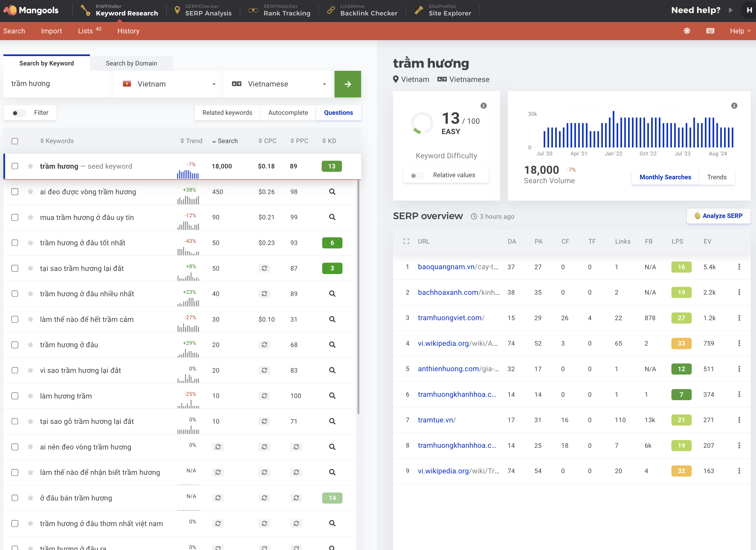The width and height of the screenshot is (756, 550).
Task: Open three-dot menu for tramtue.vn result
Action: 739,420
